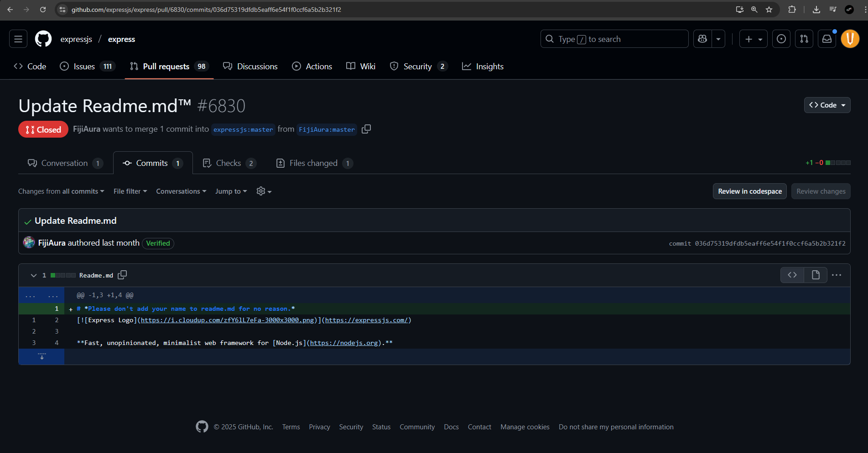Open FijiAura's profile link
This screenshot has width=868, height=453.
point(51,243)
